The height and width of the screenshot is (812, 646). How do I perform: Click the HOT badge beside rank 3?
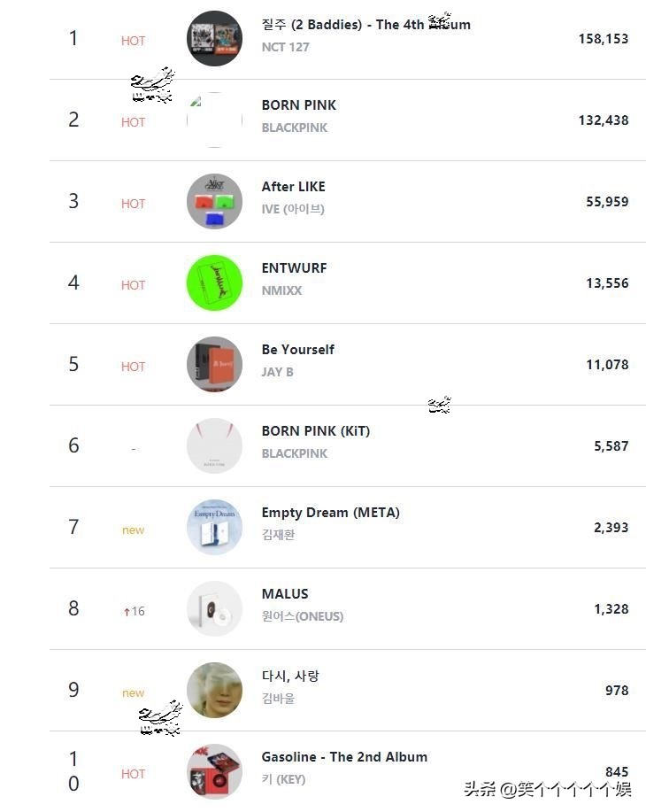pos(133,204)
